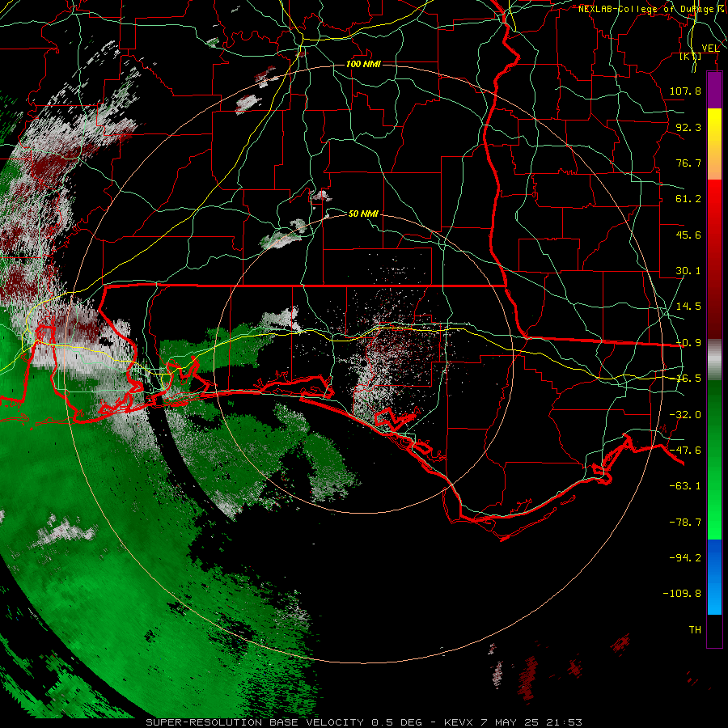Click the KEVX 7 MAY 25 21:53 timestamp
The width and height of the screenshot is (728, 728).
tap(513, 722)
